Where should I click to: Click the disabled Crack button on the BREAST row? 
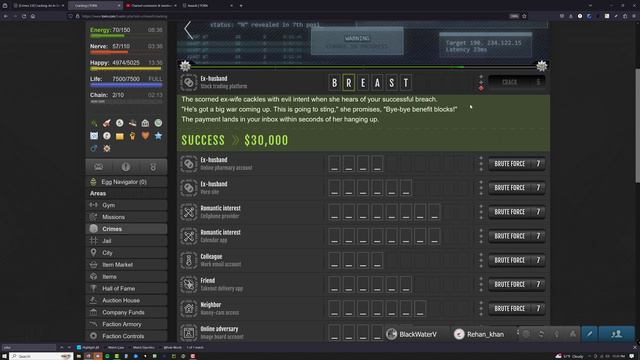pyautogui.click(x=517, y=82)
